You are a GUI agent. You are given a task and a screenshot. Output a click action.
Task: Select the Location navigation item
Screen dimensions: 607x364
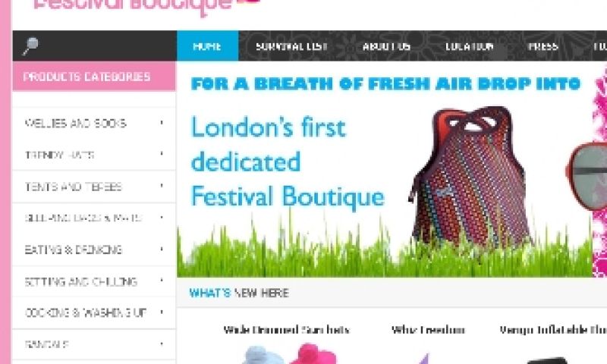point(469,46)
